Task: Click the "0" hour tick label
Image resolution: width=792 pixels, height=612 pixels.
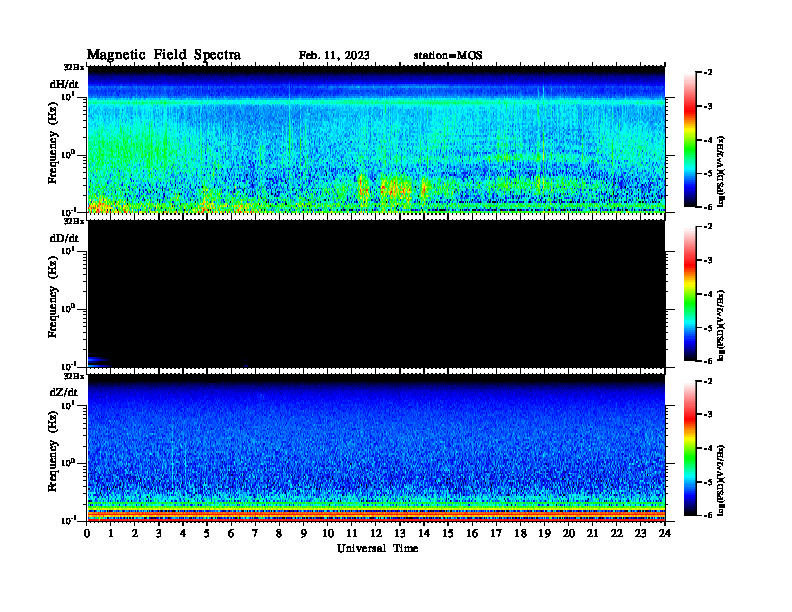Action: (87, 533)
